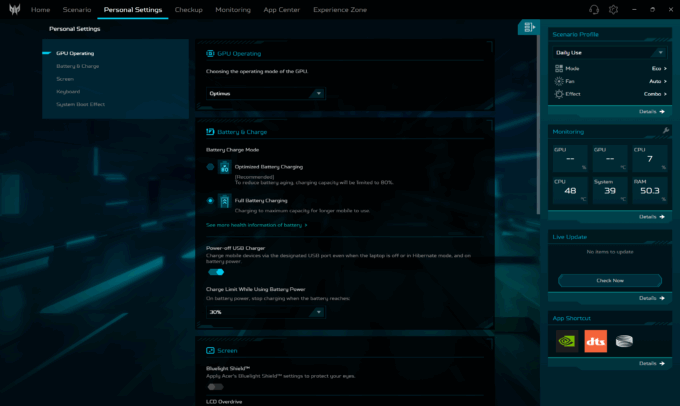Open See more health information of battery link

click(x=257, y=225)
